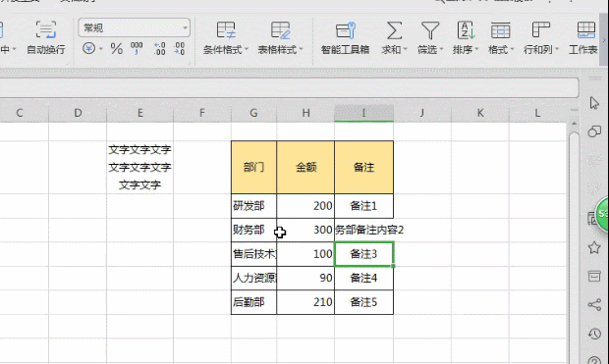Image resolution: width=609 pixels, height=364 pixels.
Task: Click the help question mark icon in the sidebar
Action: [594, 360]
